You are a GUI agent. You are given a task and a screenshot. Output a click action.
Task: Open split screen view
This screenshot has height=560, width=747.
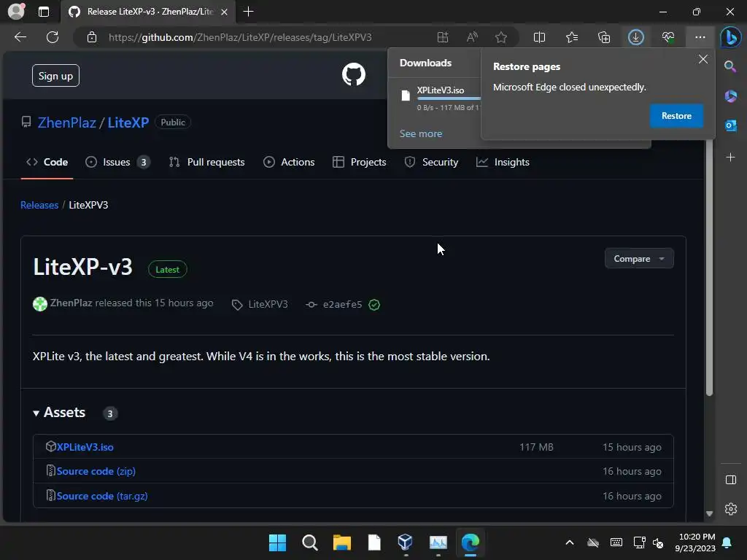click(539, 37)
